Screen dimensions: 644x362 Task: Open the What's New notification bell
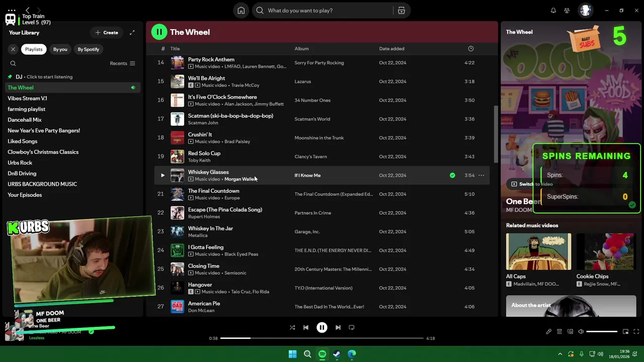(553, 11)
